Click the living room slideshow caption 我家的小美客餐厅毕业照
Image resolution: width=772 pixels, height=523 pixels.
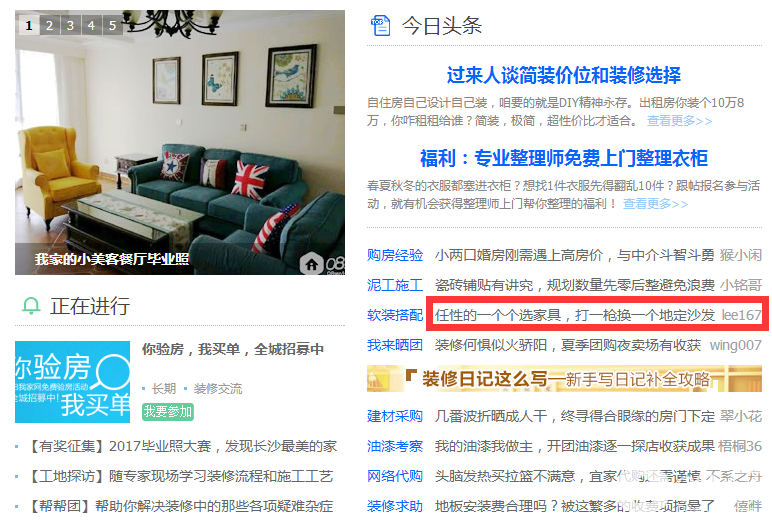tap(112, 259)
